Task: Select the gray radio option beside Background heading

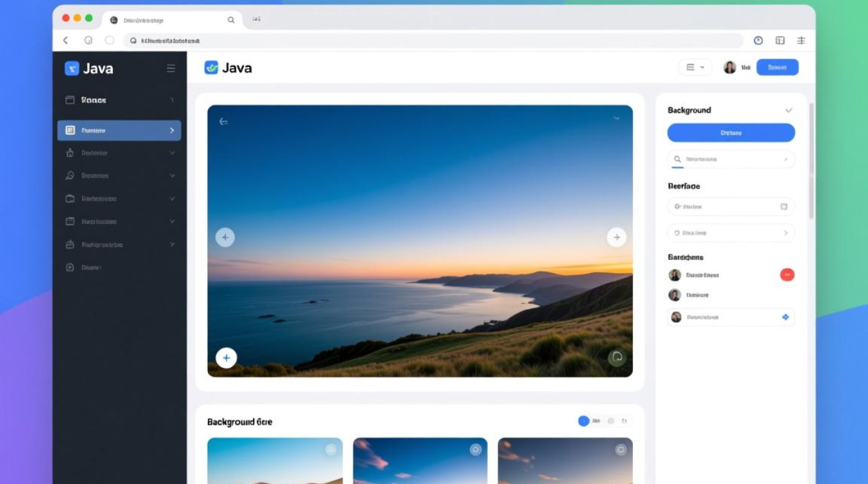Action: click(x=610, y=421)
